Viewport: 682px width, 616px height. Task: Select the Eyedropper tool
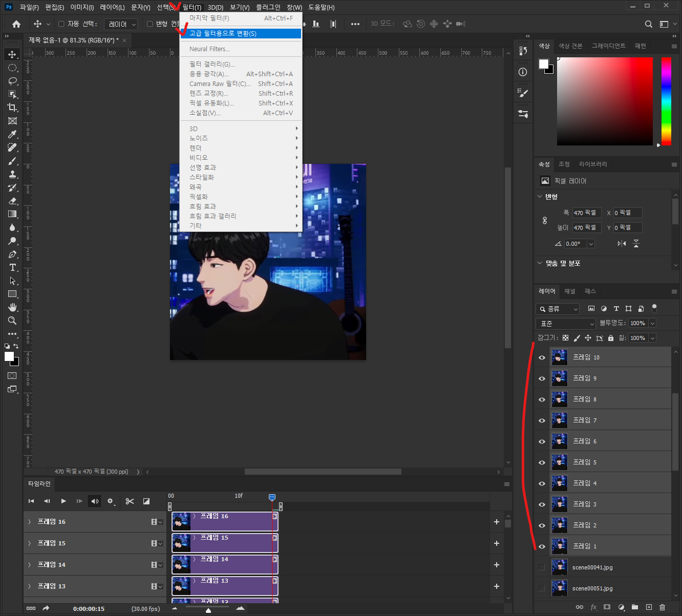pyautogui.click(x=12, y=134)
